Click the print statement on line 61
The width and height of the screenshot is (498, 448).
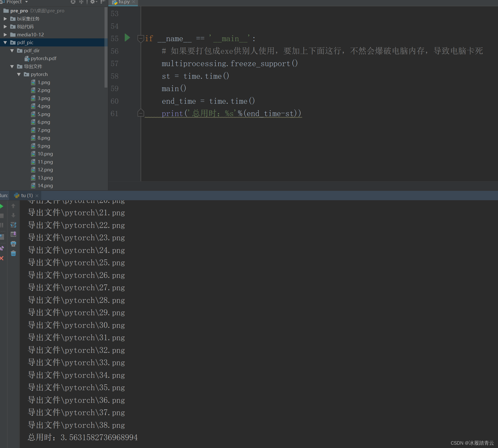[x=231, y=114]
